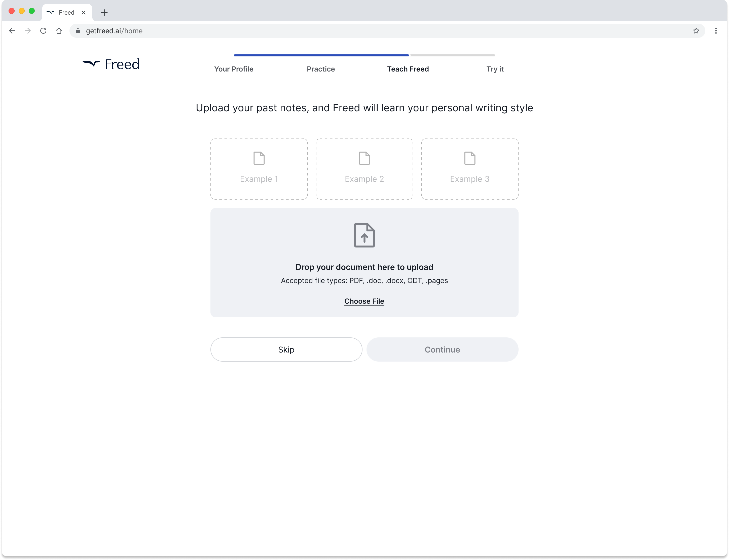Open browser three-dot menu
Image resolution: width=729 pixels, height=560 pixels.
click(716, 31)
